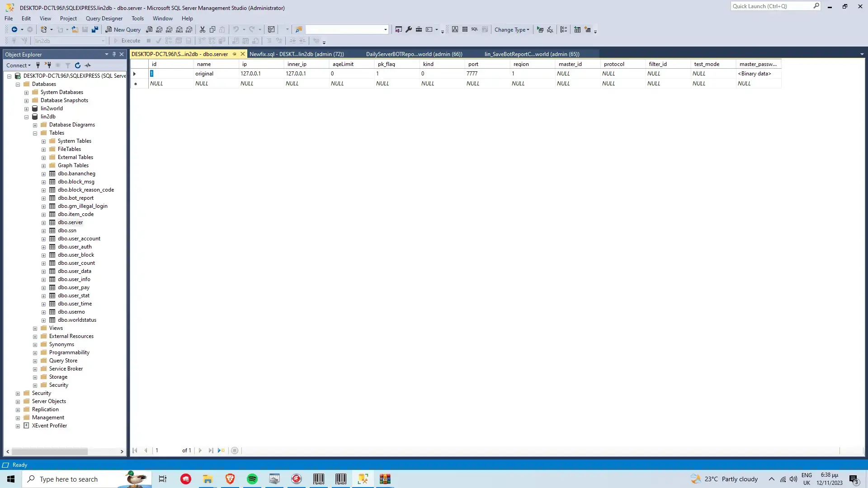Click the New Query toolbar button

123,29
